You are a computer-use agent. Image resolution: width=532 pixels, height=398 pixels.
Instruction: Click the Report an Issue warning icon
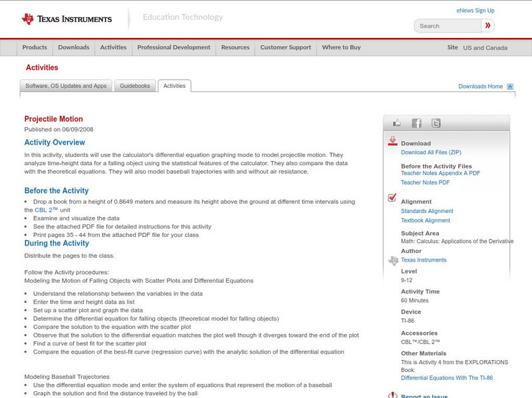click(392, 395)
